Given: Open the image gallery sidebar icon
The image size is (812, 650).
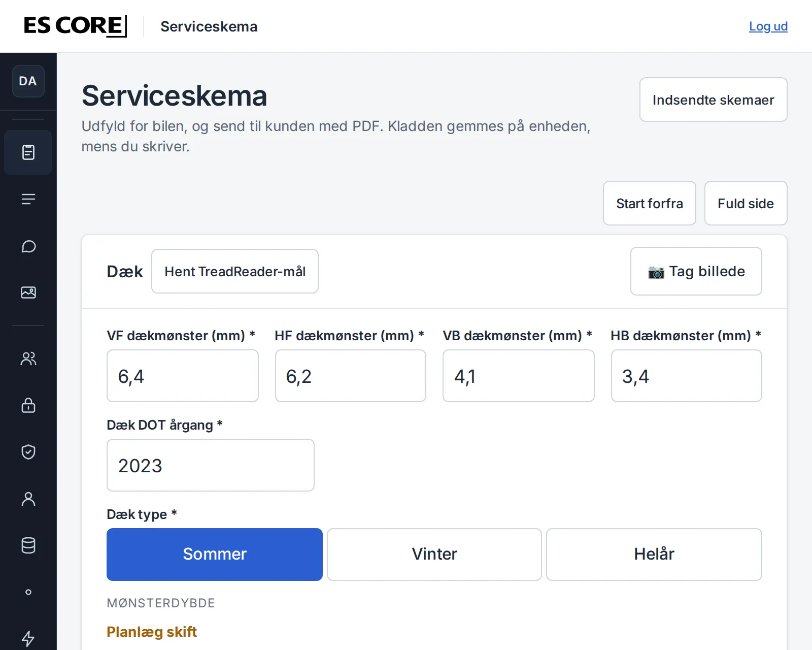Looking at the screenshot, I should [x=28, y=292].
